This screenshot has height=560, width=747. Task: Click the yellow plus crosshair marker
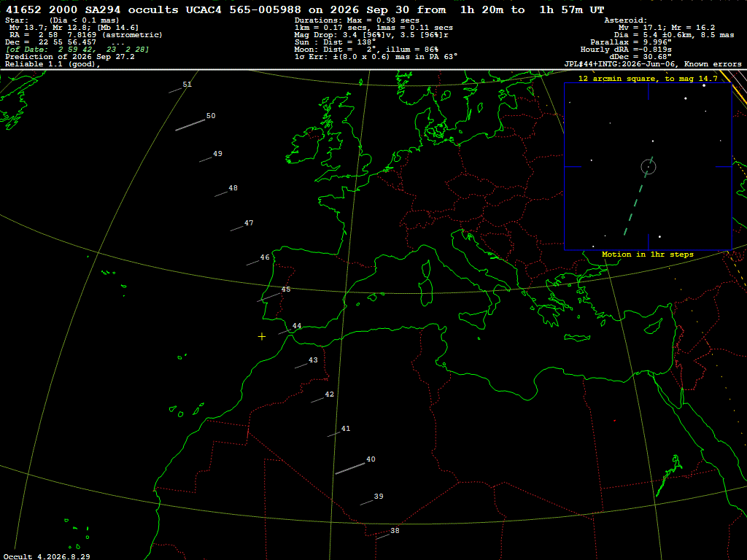point(262,337)
